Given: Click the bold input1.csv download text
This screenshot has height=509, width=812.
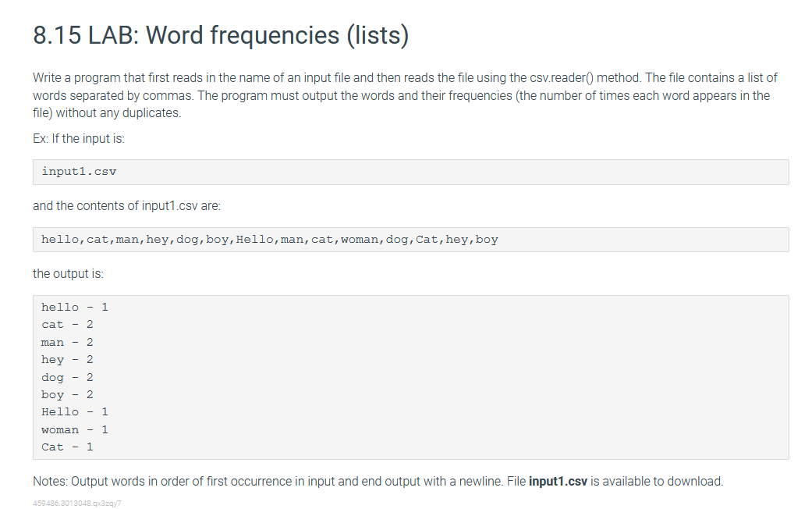Looking at the screenshot, I should (558, 482).
